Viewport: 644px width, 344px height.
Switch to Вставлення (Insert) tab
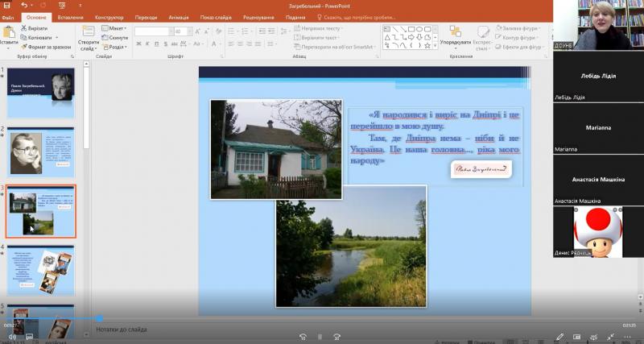pos(70,18)
